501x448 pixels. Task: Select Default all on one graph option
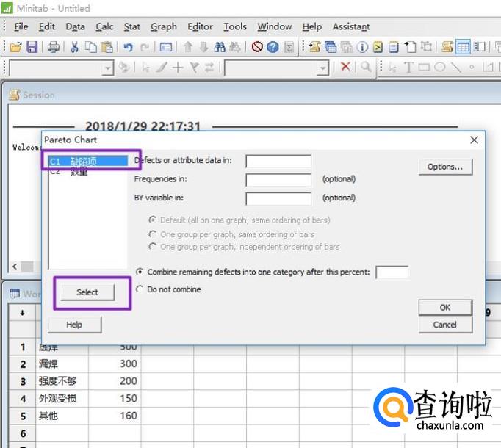(152, 220)
